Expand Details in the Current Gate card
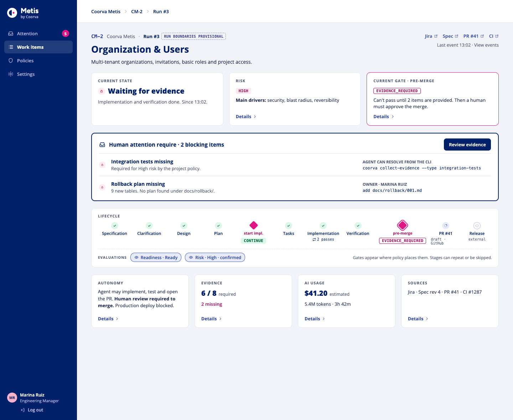 point(384,117)
